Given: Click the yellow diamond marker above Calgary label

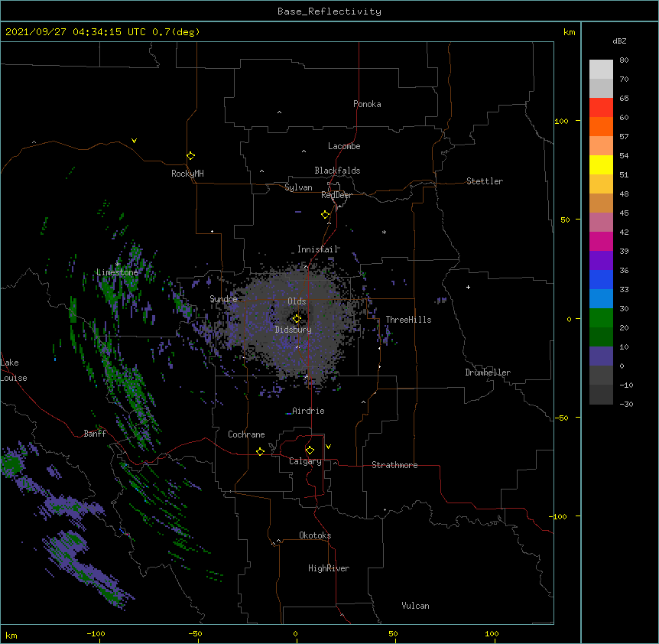Looking at the screenshot, I should point(310,450).
